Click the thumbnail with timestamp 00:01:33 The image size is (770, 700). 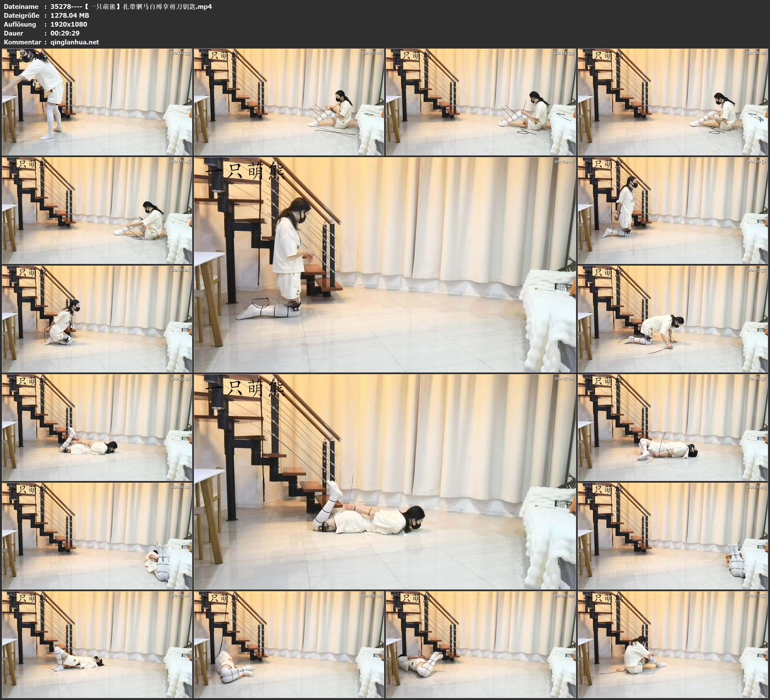tap(97, 102)
